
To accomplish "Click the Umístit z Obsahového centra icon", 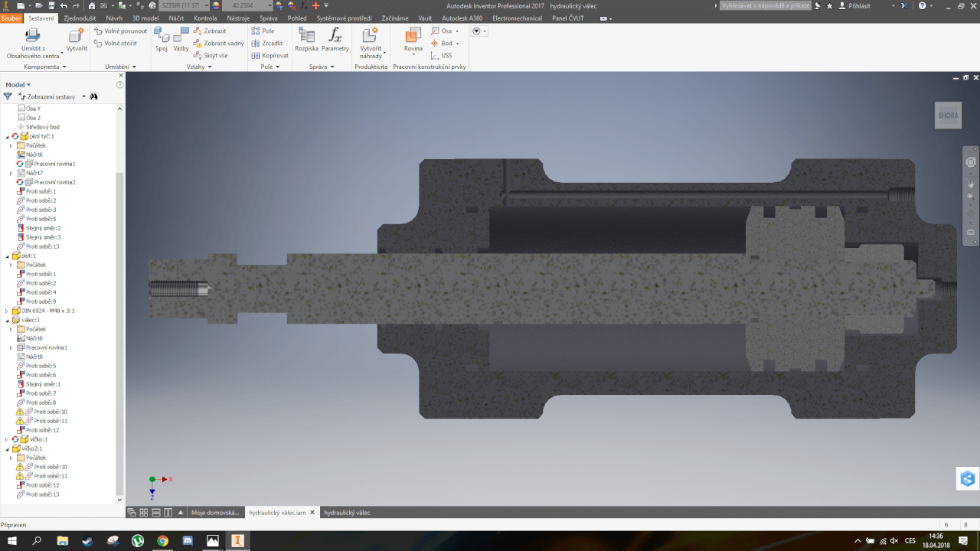I will click(31, 36).
